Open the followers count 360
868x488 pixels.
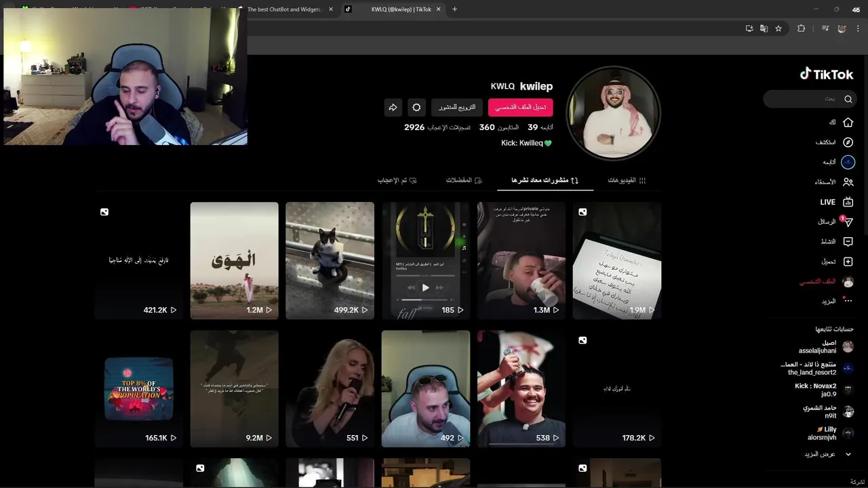point(499,127)
